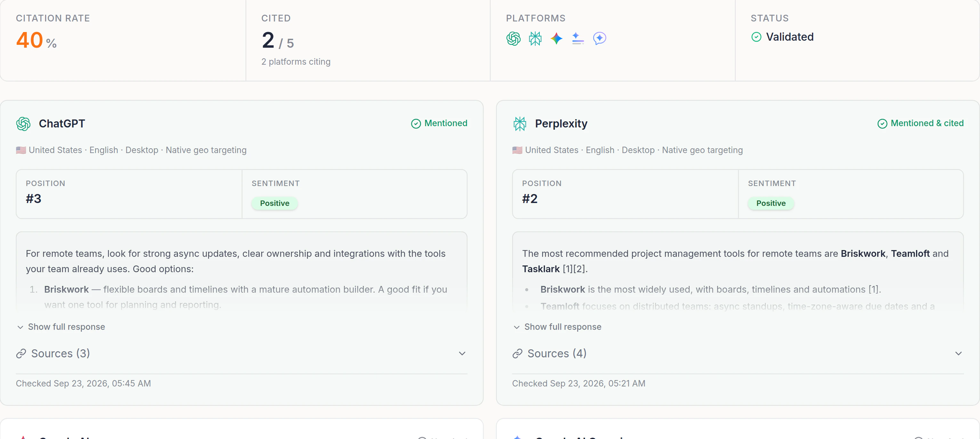Expand ChatGPT full response
Viewport: 980px width, 439px height.
(61, 327)
